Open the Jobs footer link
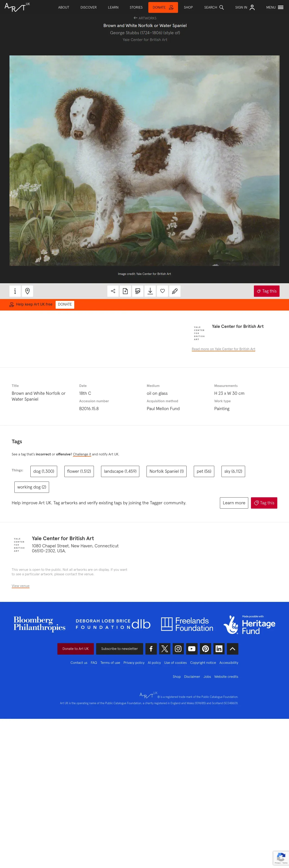Image resolution: width=289 pixels, height=868 pixels. [207, 677]
